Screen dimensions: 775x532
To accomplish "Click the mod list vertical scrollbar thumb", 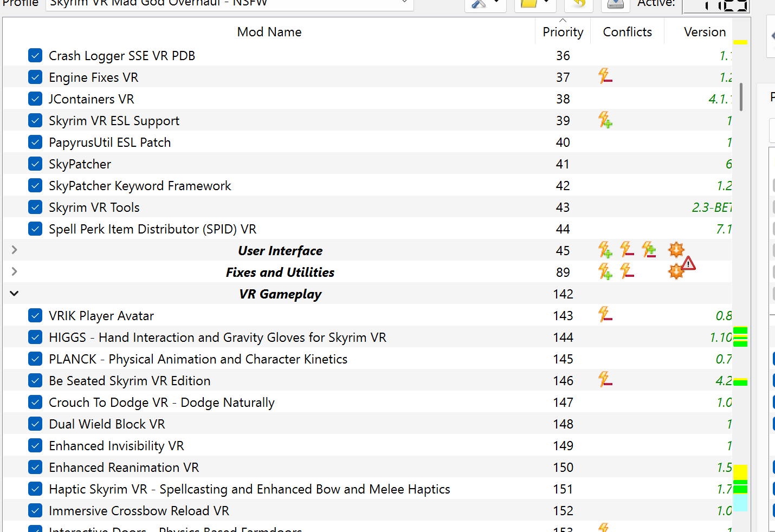I will pos(741,96).
